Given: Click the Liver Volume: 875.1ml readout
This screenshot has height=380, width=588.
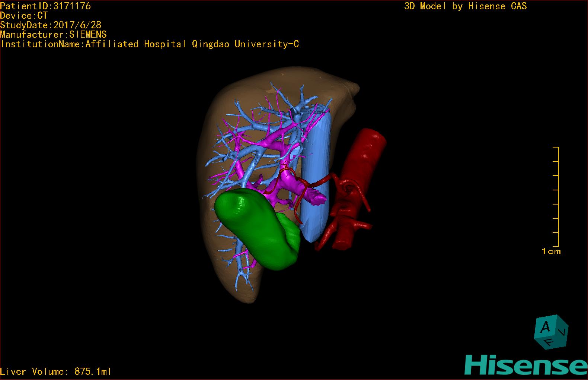Looking at the screenshot, I should pyautogui.click(x=55, y=371).
